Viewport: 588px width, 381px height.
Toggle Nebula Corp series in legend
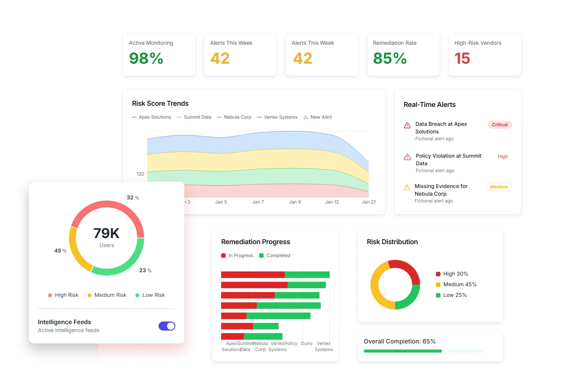click(234, 118)
